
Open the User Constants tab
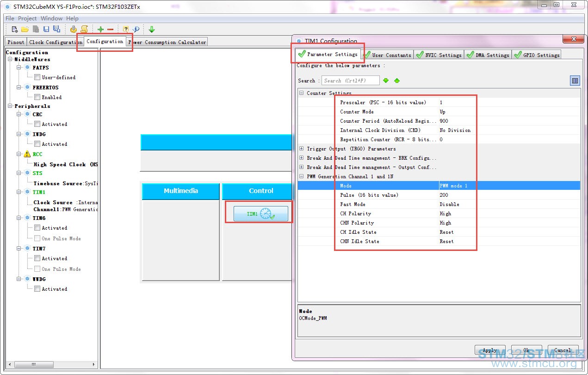pos(387,55)
